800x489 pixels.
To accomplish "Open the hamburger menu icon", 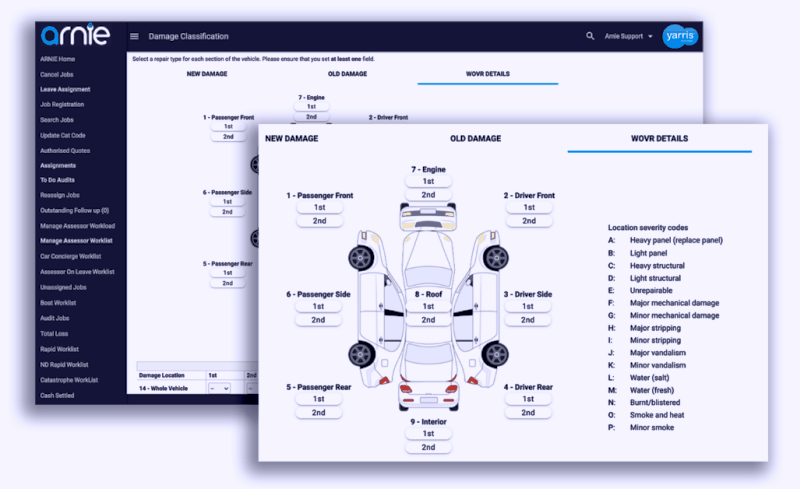I will [134, 36].
